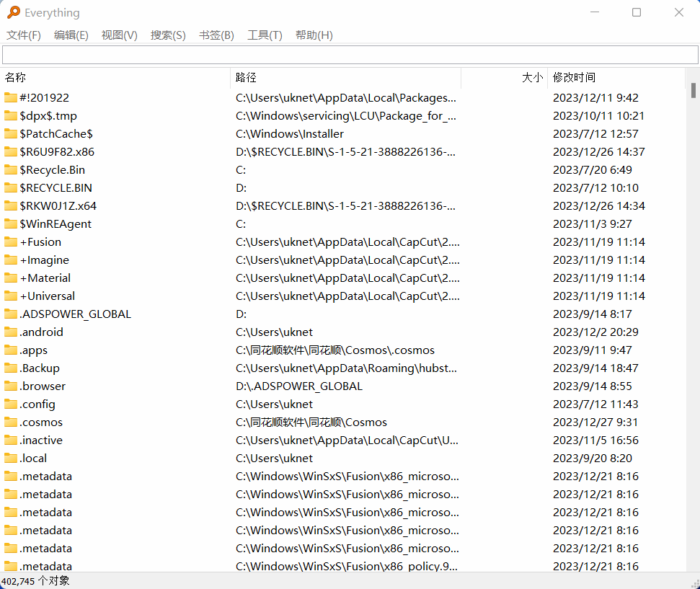This screenshot has width=700, height=589.
Task: Open the 帮助(H) menu
Action: tap(314, 35)
